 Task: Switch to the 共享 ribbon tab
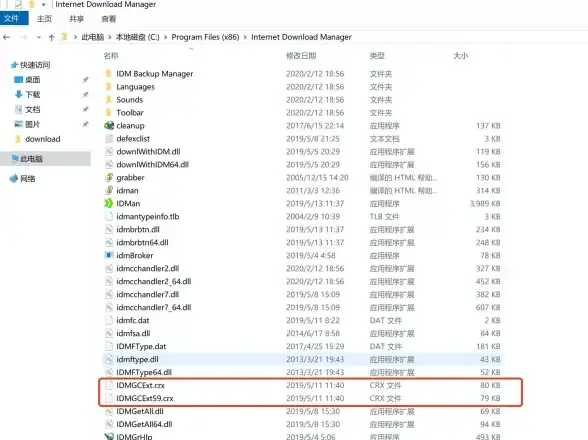[76, 19]
